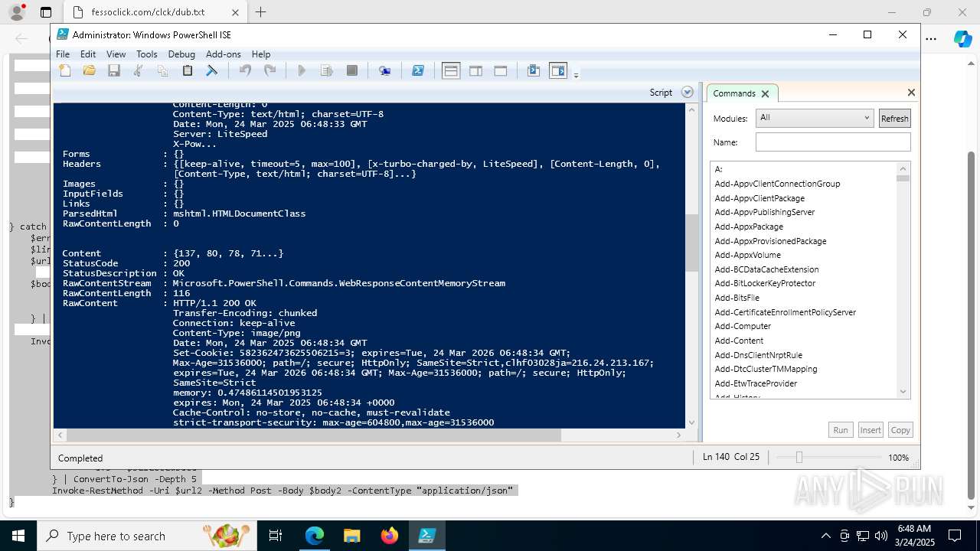The height and width of the screenshot is (551, 980).
Task: Click the Name input field
Action: [x=833, y=142]
